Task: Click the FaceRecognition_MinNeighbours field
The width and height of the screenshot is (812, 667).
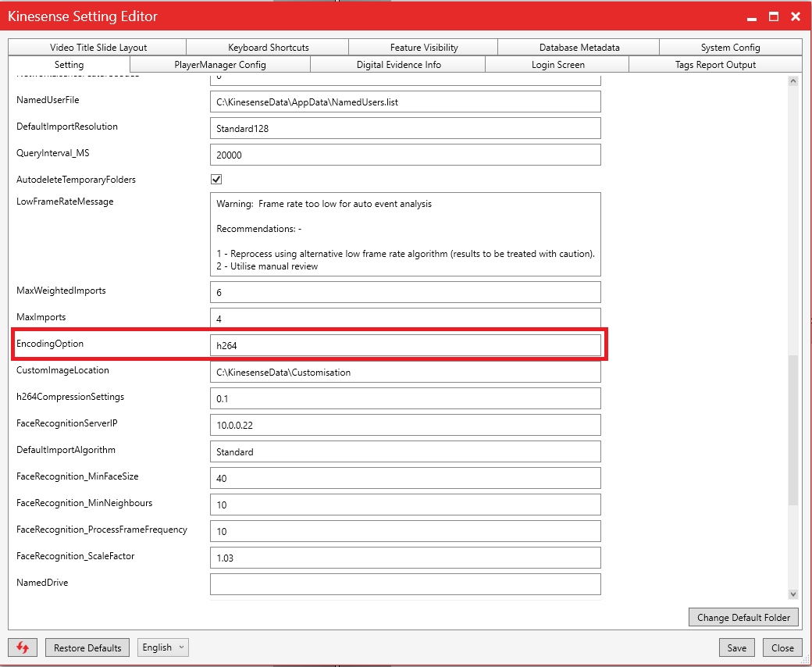Action: pyautogui.click(x=405, y=505)
